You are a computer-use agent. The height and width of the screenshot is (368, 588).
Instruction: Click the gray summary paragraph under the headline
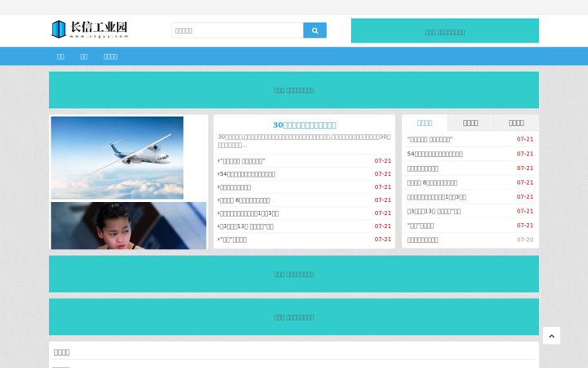304,141
